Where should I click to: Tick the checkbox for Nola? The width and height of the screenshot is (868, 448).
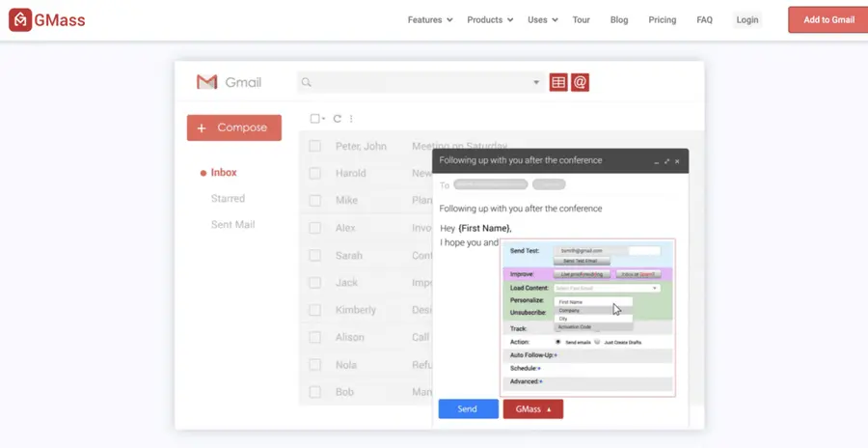[x=315, y=365]
